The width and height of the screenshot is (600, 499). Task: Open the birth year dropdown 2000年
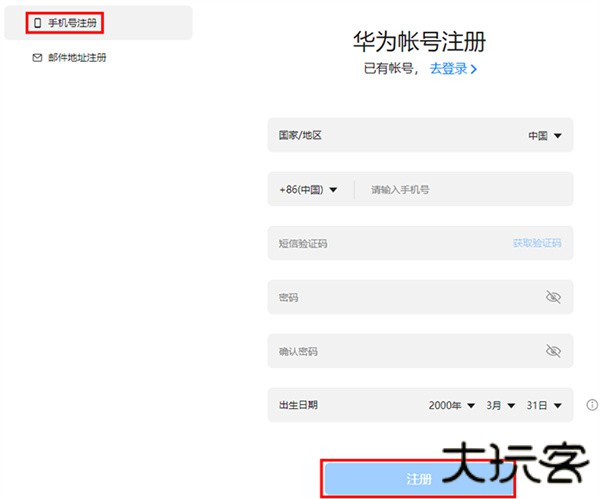450,405
